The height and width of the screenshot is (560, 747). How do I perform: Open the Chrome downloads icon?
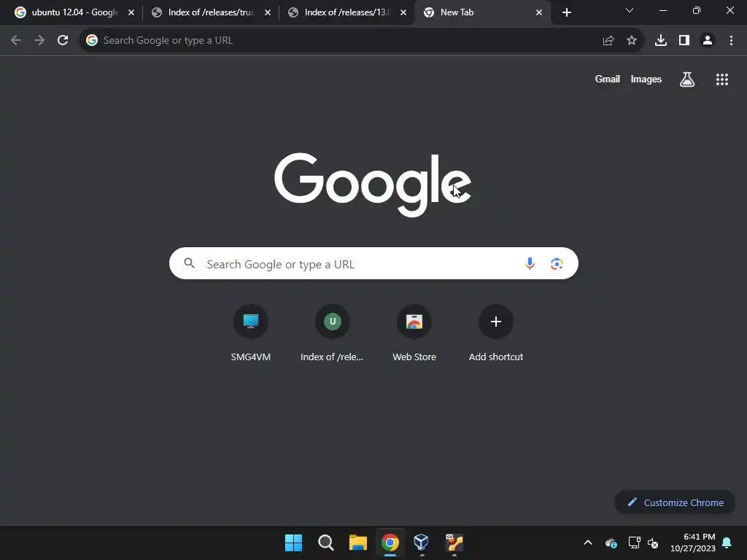click(x=661, y=41)
